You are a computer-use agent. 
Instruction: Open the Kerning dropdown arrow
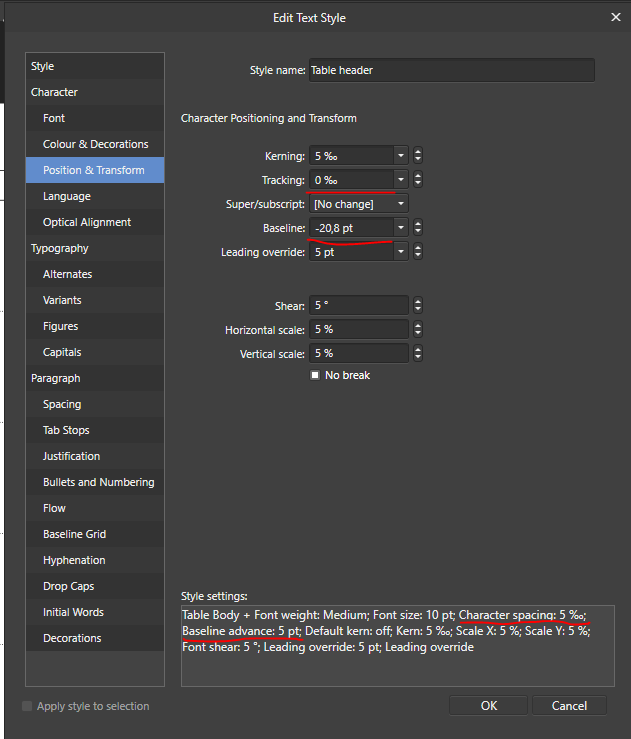(401, 156)
